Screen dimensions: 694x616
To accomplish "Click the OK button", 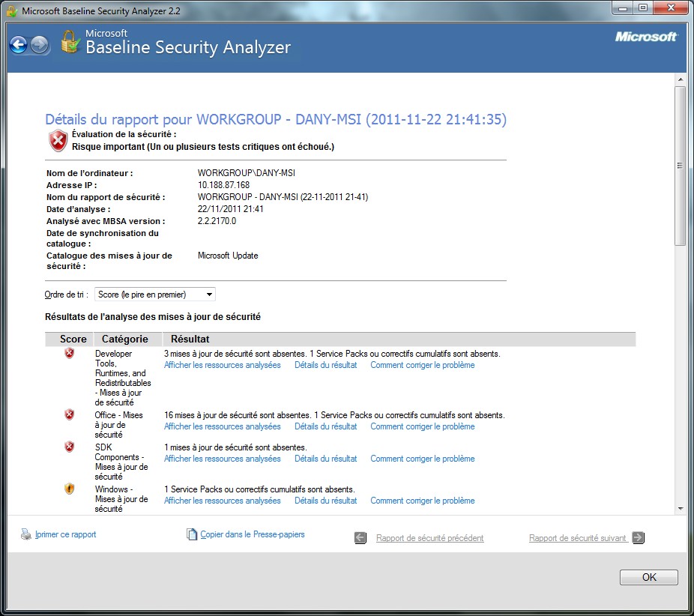I will (x=649, y=577).
